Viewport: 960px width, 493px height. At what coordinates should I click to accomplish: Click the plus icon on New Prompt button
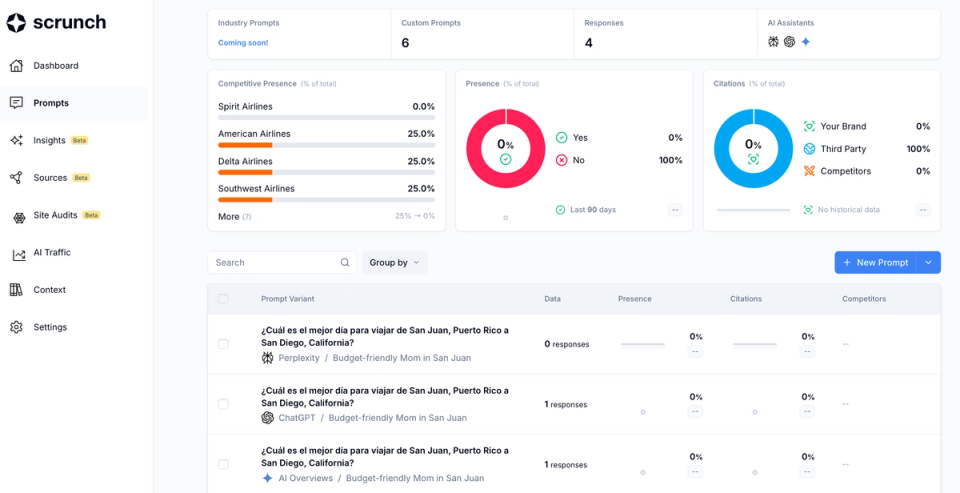coord(847,263)
